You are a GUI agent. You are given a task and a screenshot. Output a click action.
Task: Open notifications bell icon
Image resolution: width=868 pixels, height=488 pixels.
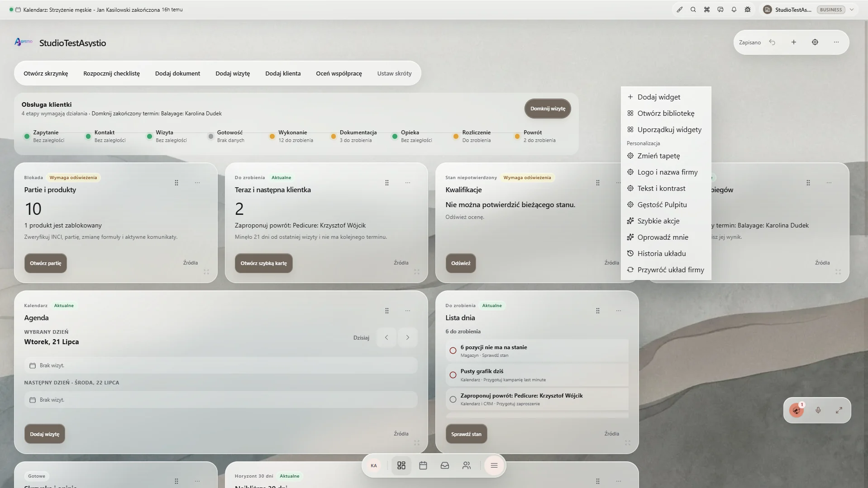tap(734, 9)
